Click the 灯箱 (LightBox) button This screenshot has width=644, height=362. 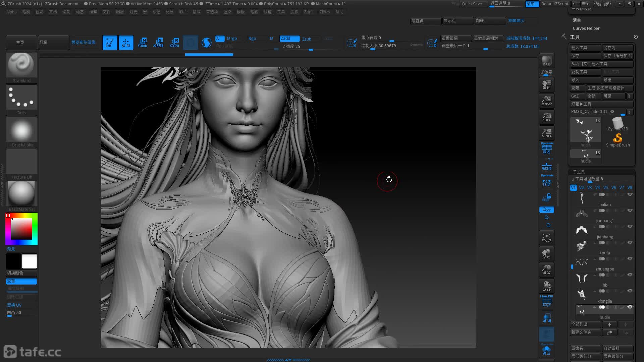coord(54,43)
